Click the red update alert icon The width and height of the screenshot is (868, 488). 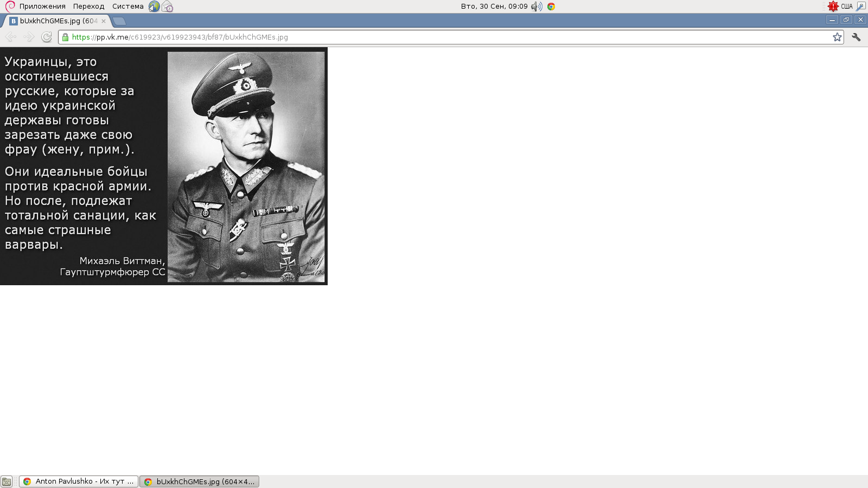[833, 7]
